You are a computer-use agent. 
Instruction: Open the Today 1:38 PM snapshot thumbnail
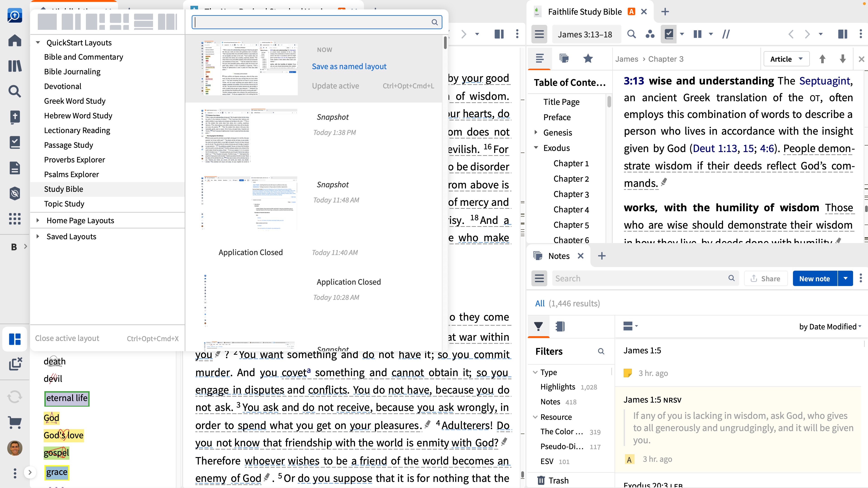[x=249, y=135]
